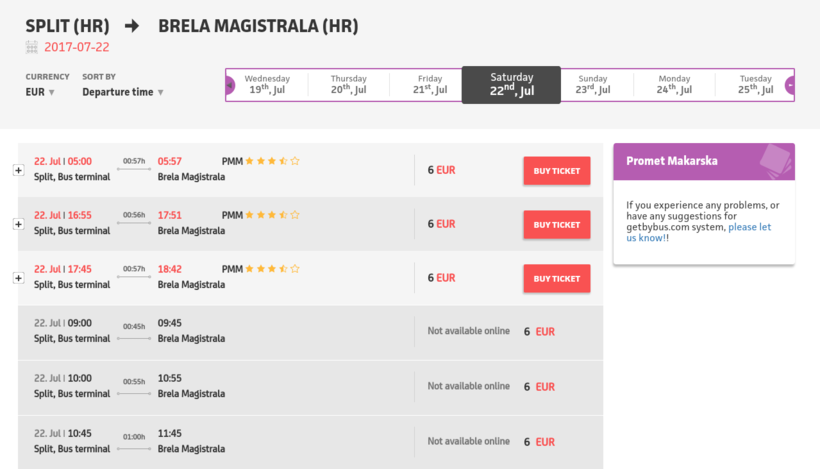Click next dates arrow in date strip
The image size is (820, 469).
coord(790,85)
